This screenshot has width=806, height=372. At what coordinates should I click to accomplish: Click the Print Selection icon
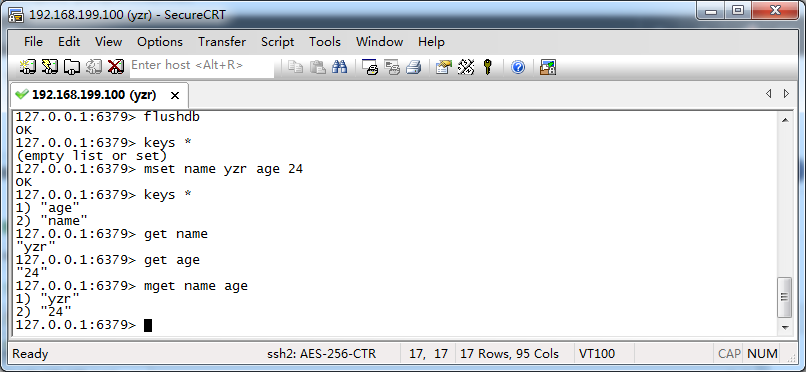[392, 67]
